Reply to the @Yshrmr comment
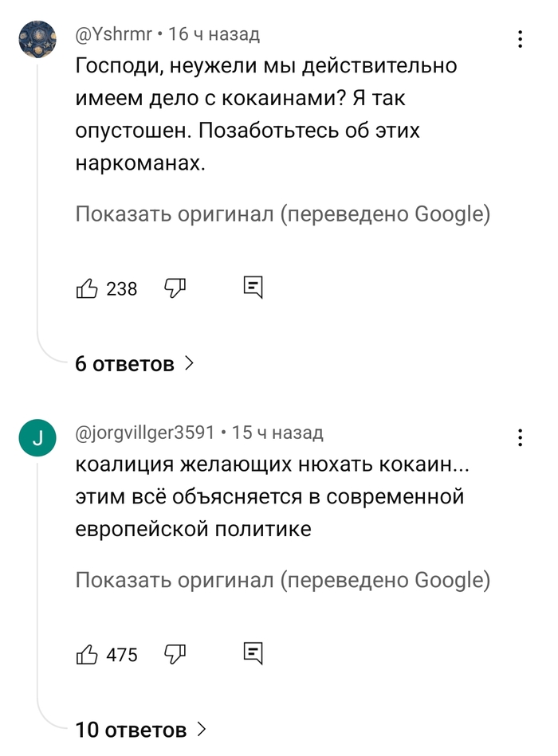This screenshot has width=558, height=756. tap(253, 288)
